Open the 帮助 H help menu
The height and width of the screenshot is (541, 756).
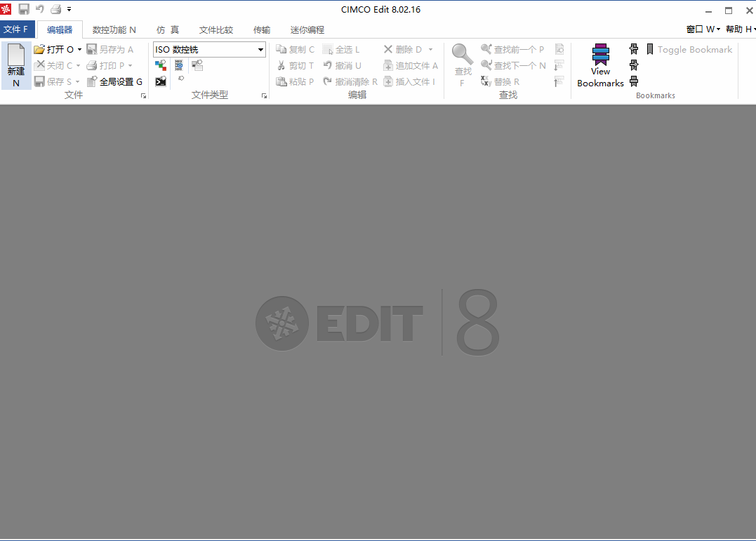point(740,29)
